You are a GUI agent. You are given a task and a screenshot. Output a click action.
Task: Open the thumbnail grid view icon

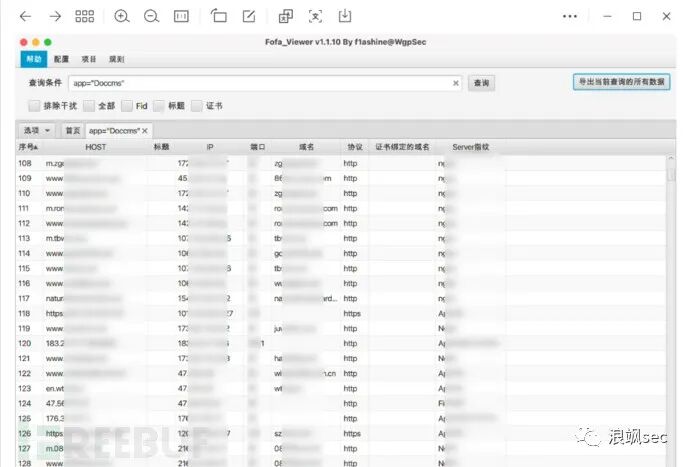[84, 16]
